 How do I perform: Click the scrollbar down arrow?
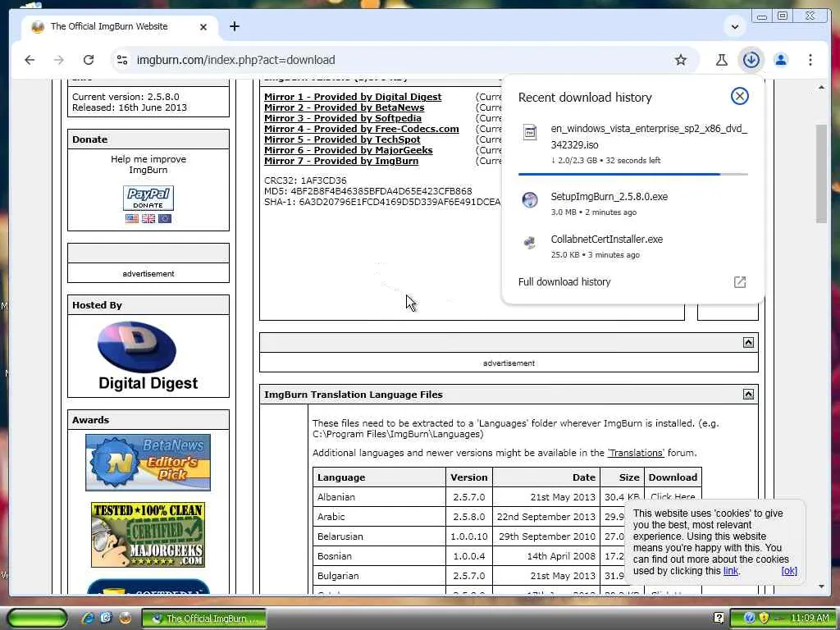pyautogui.click(x=821, y=587)
